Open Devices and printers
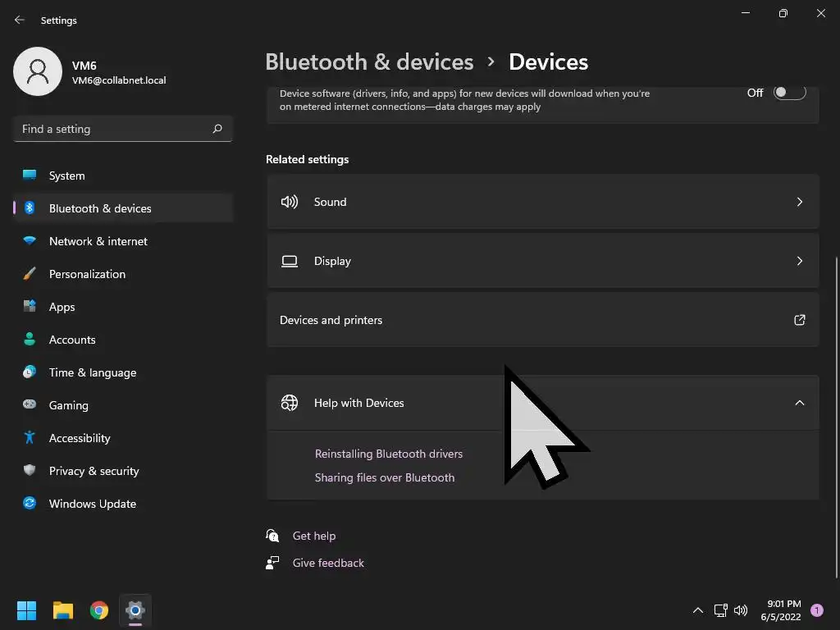 (x=542, y=320)
